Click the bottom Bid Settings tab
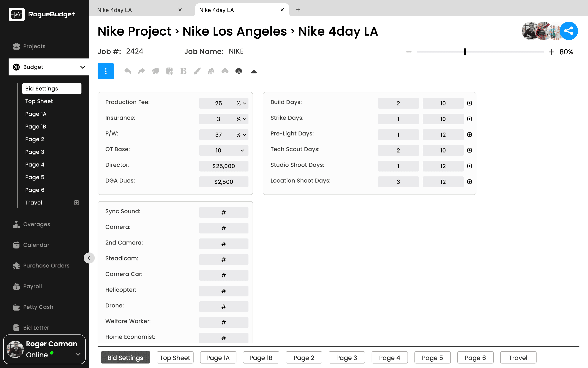The width and height of the screenshot is (588, 368). pyautogui.click(x=125, y=357)
